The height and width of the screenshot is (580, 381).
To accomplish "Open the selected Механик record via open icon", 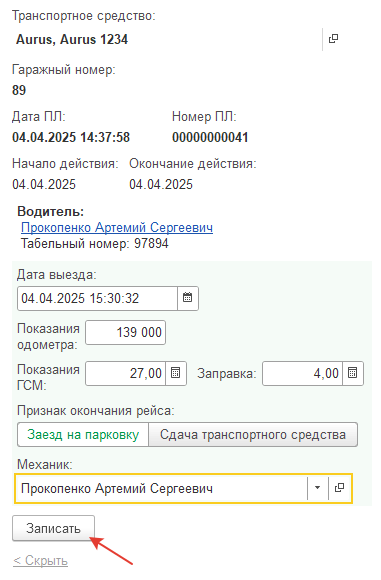I will (x=340, y=488).
